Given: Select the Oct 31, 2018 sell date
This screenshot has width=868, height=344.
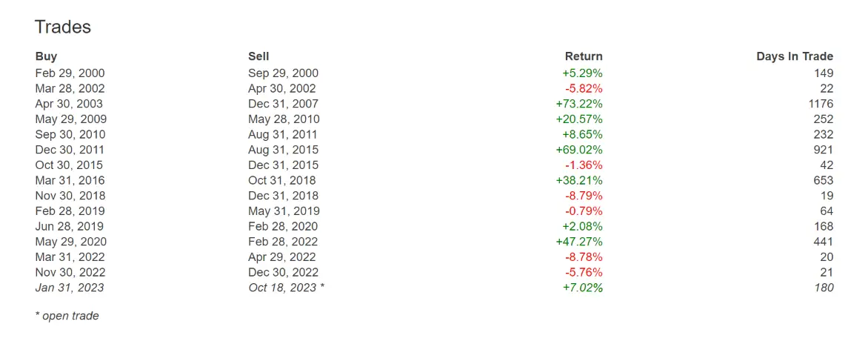Looking at the screenshot, I should pos(282,180).
